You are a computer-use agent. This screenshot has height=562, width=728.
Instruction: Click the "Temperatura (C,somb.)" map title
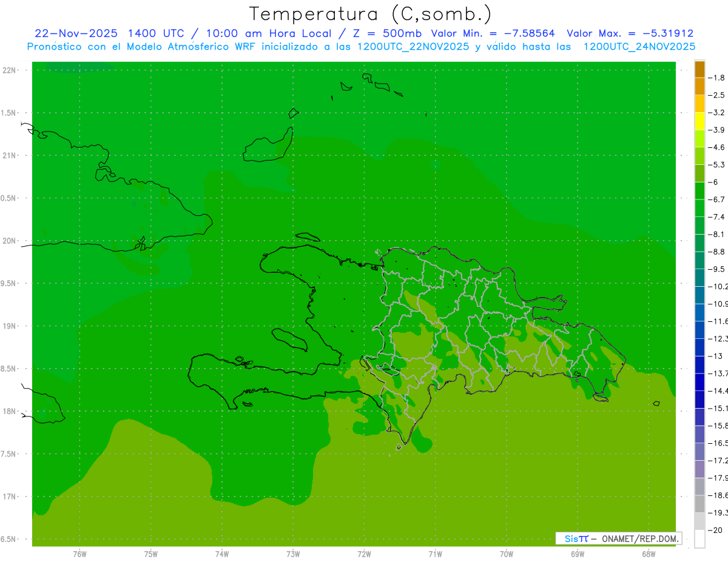pyautogui.click(x=370, y=14)
